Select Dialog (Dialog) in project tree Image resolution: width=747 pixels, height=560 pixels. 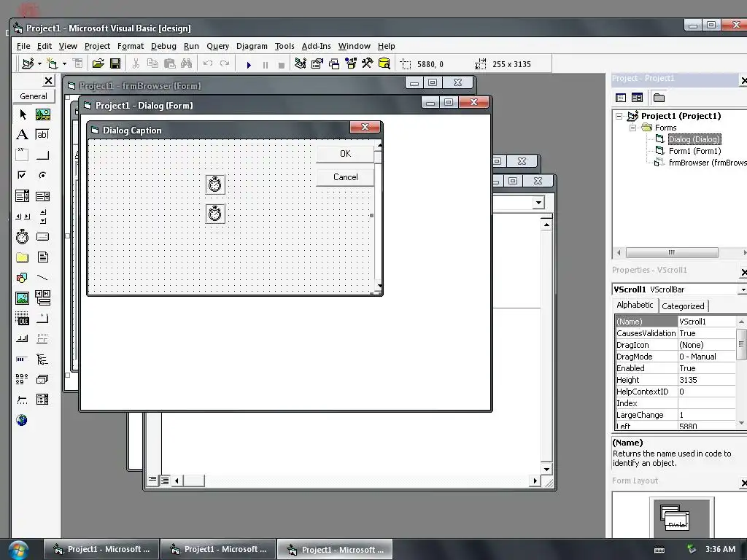click(694, 139)
